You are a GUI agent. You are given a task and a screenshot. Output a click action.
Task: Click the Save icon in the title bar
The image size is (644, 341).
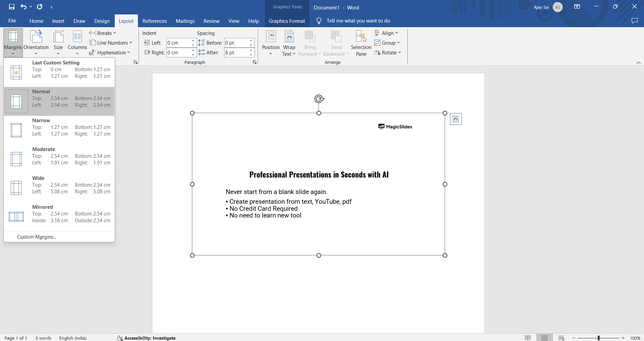12,7
